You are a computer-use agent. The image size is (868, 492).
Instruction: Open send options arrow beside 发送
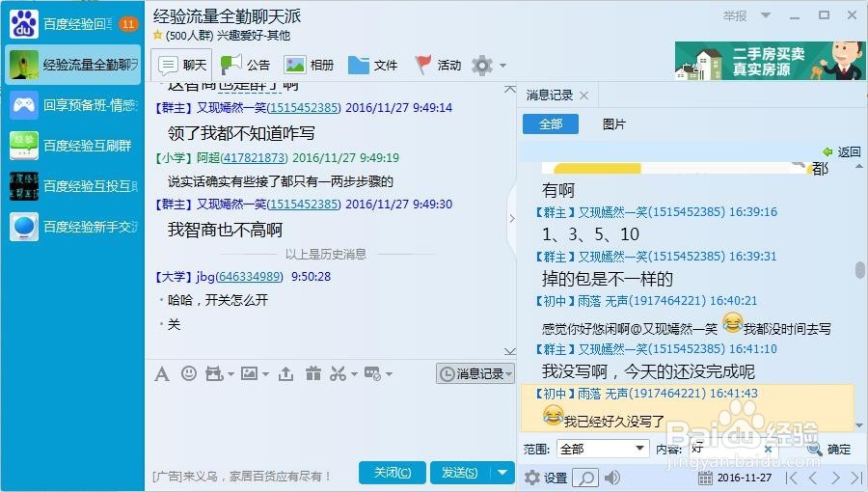click(x=502, y=473)
